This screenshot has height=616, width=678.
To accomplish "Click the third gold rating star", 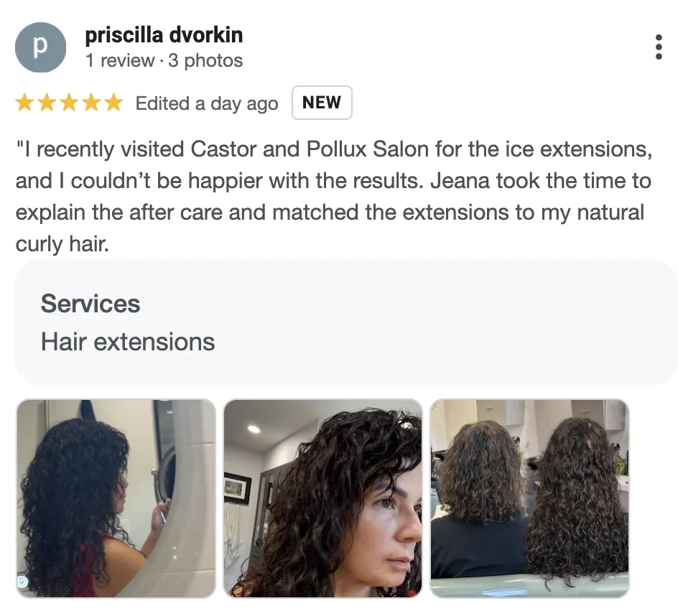I will click(x=69, y=103).
